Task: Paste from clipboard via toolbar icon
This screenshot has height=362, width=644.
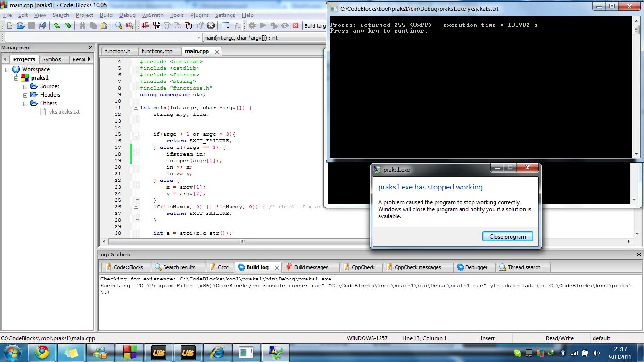Action: coord(104,25)
